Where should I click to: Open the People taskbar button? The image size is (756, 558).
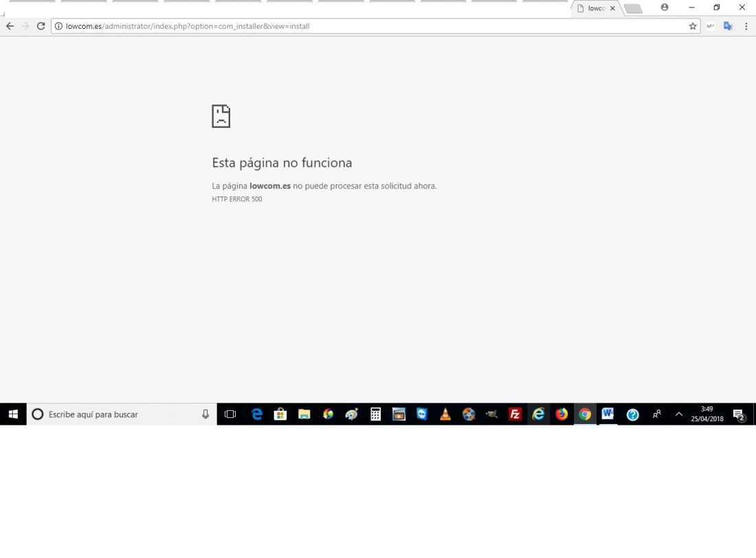(x=656, y=414)
